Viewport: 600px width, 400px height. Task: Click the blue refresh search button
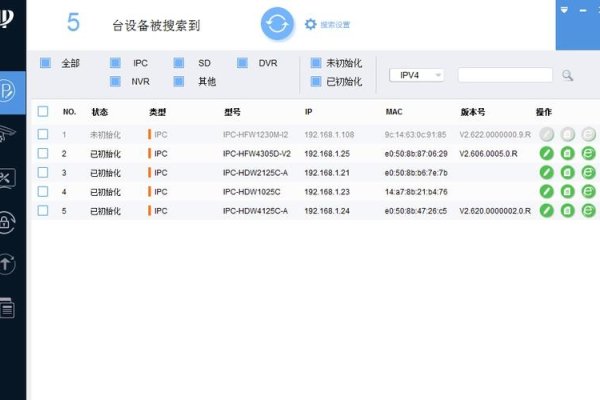(x=277, y=24)
